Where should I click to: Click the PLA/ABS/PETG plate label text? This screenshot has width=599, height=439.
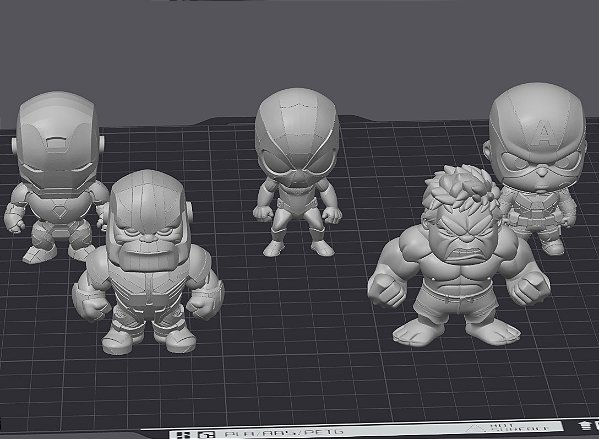coord(284,433)
